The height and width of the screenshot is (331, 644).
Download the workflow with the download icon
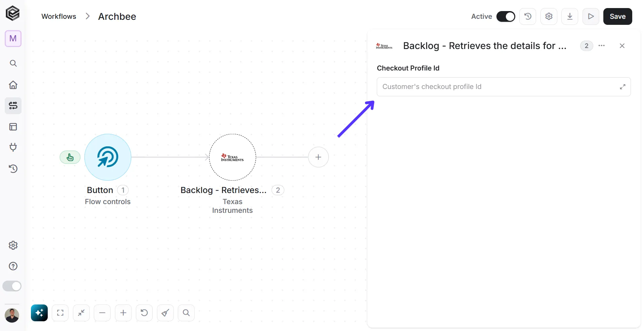click(x=570, y=16)
